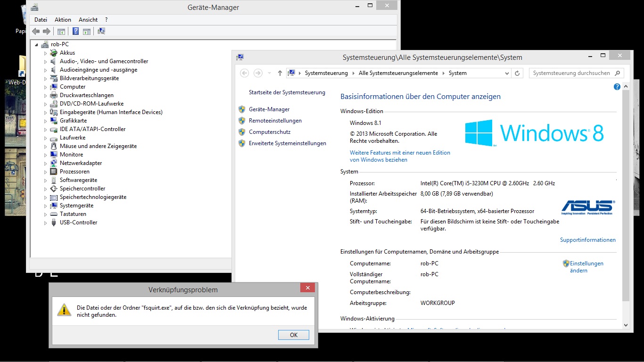Open the Supportinformationen link

click(x=588, y=240)
